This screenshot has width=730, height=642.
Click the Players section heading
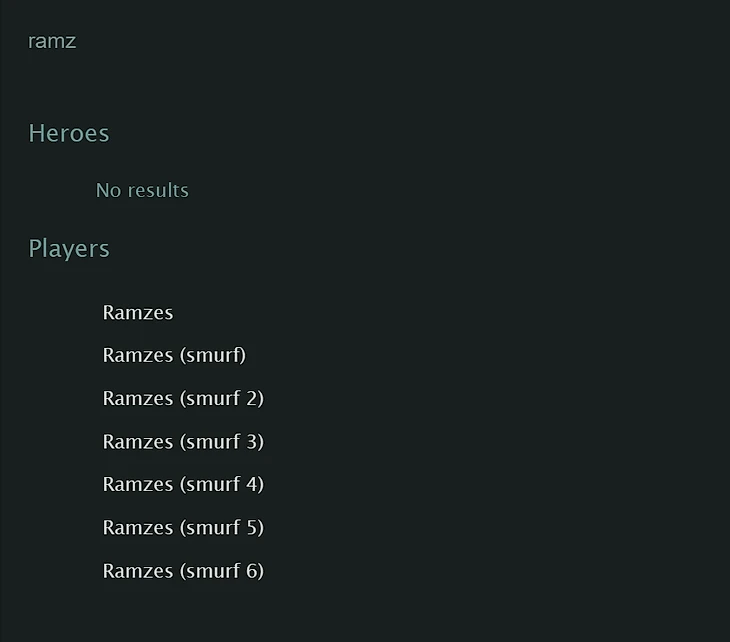[69, 248]
